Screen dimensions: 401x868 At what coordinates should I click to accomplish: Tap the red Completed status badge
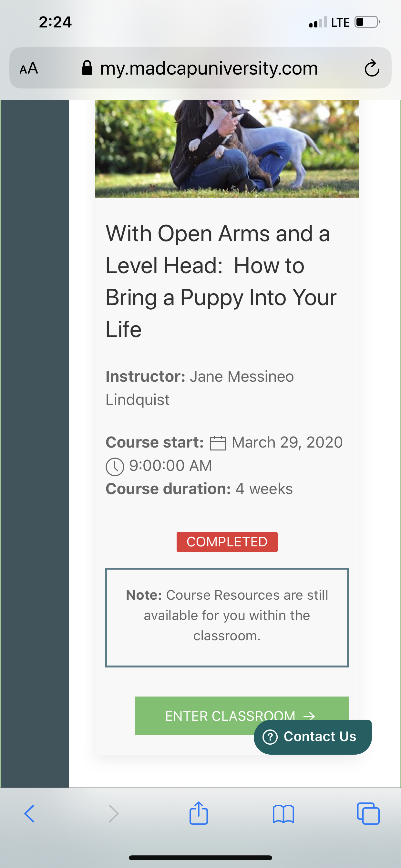click(x=227, y=542)
